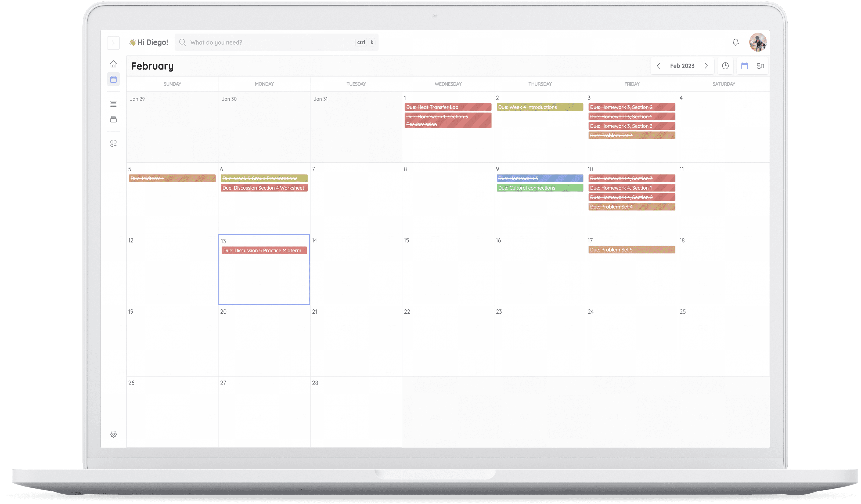
Task: Open Settings via the gear icon
Action: pos(113,434)
